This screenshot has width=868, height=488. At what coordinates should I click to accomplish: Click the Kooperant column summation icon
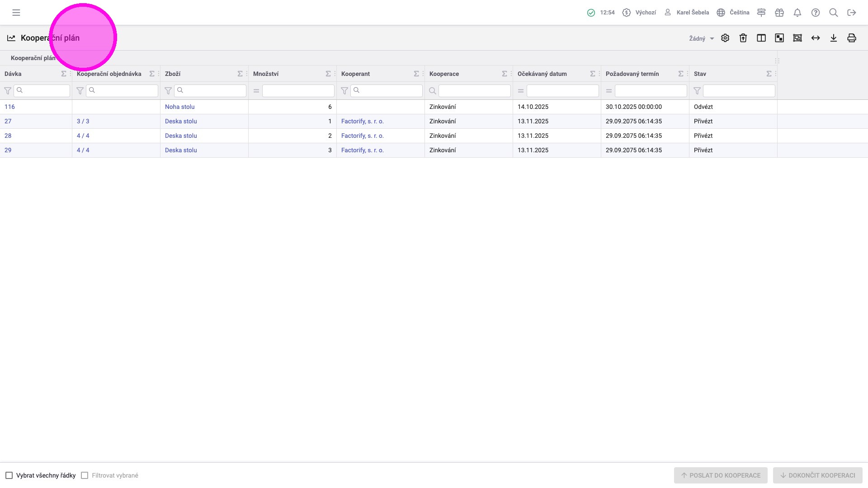click(416, 74)
